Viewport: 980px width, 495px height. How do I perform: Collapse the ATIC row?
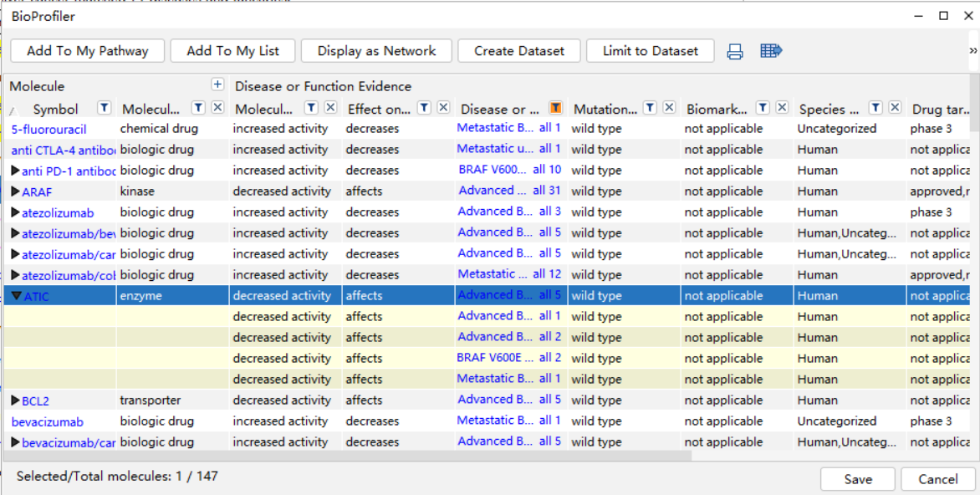[16, 296]
